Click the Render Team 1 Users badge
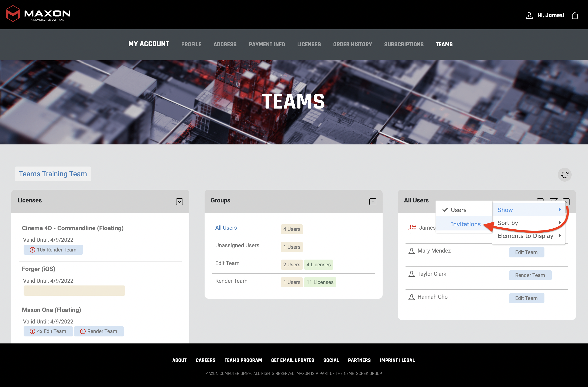588x387 pixels. coord(291,282)
